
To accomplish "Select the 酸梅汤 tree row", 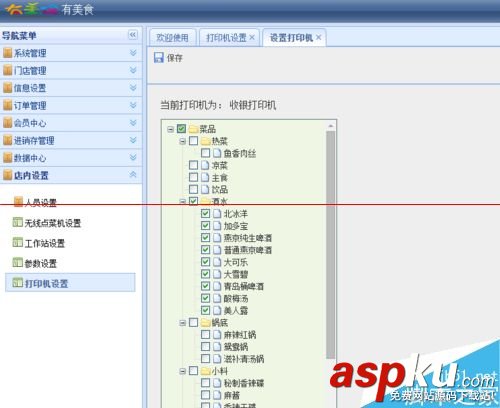I will [x=236, y=298].
